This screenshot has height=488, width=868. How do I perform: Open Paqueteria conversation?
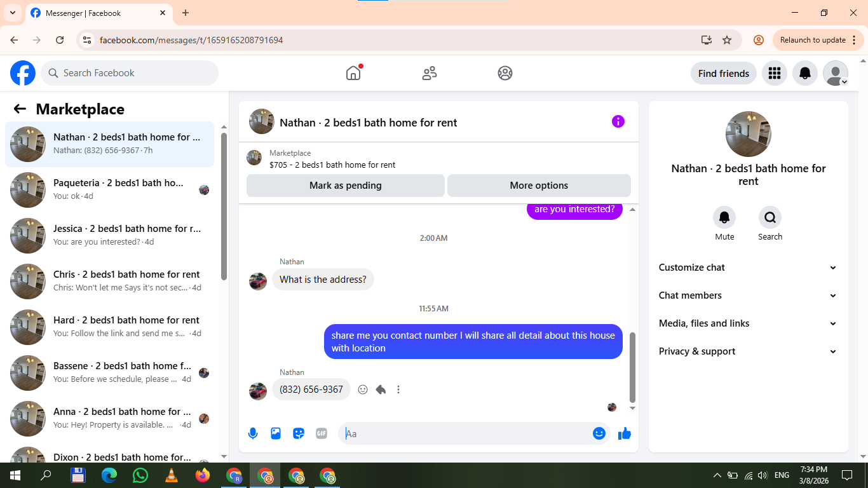click(x=109, y=190)
